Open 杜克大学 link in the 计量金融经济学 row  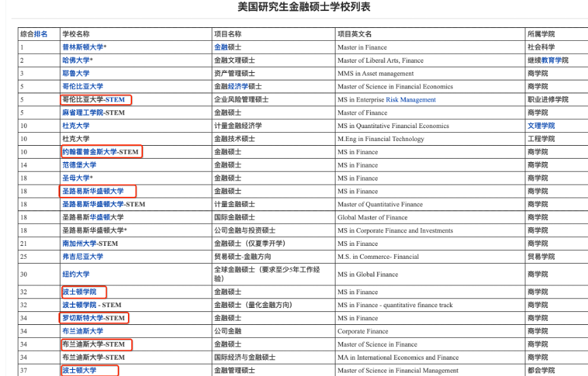[x=76, y=126]
